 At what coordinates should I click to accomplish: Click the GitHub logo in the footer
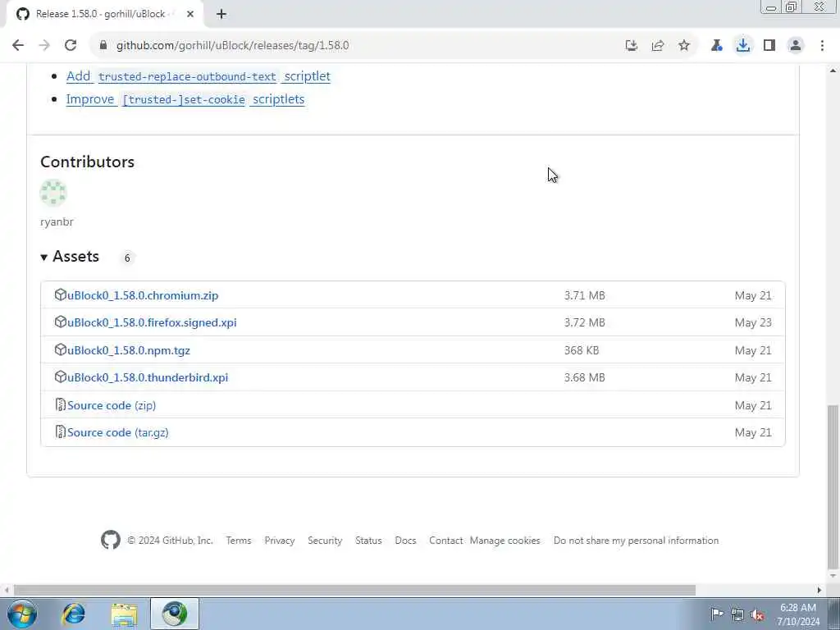click(x=111, y=540)
